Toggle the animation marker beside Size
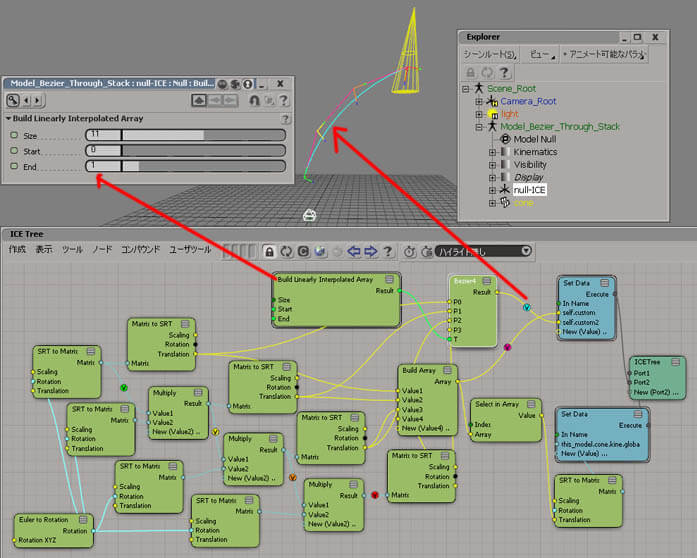The image size is (697, 558). (14, 135)
